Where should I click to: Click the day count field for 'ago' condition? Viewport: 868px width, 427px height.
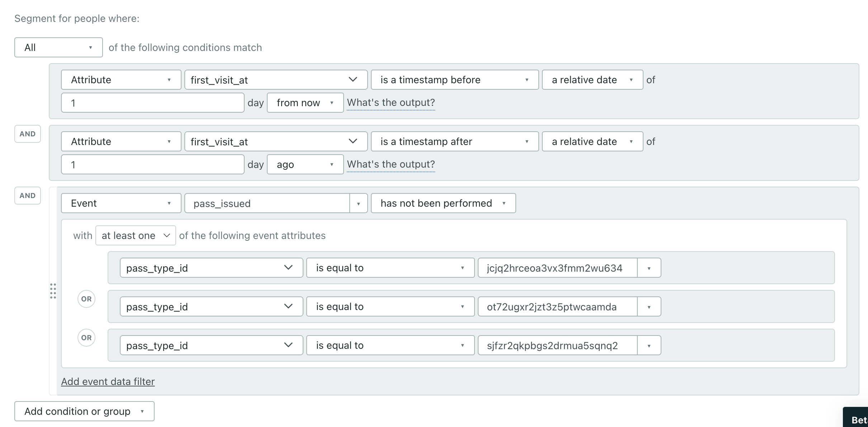[x=152, y=164]
